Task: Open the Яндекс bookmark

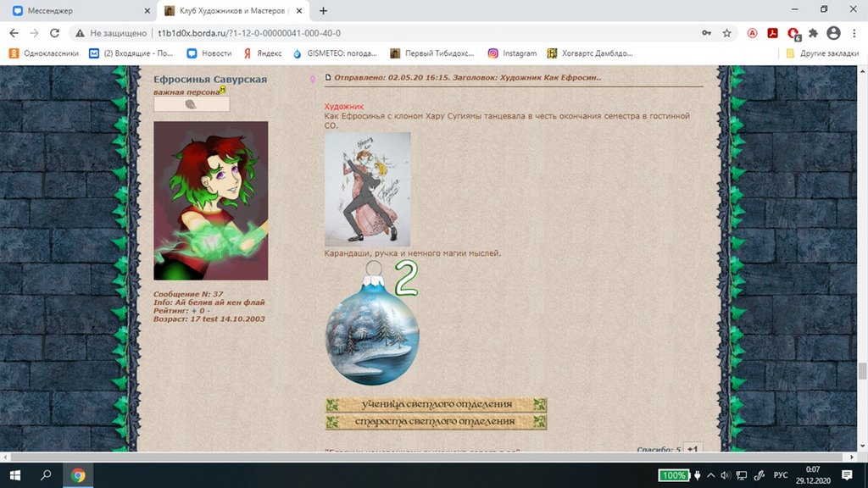Action: pyautogui.click(x=263, y=53)
